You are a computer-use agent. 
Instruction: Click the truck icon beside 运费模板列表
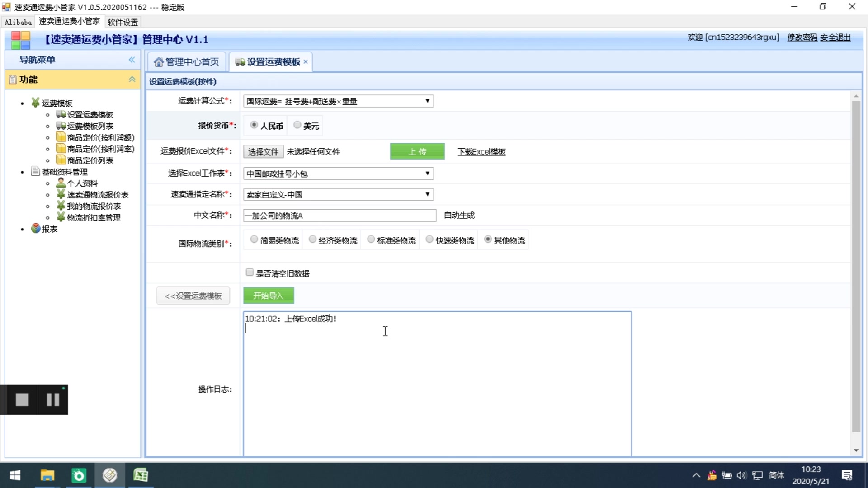coord(61,126)
